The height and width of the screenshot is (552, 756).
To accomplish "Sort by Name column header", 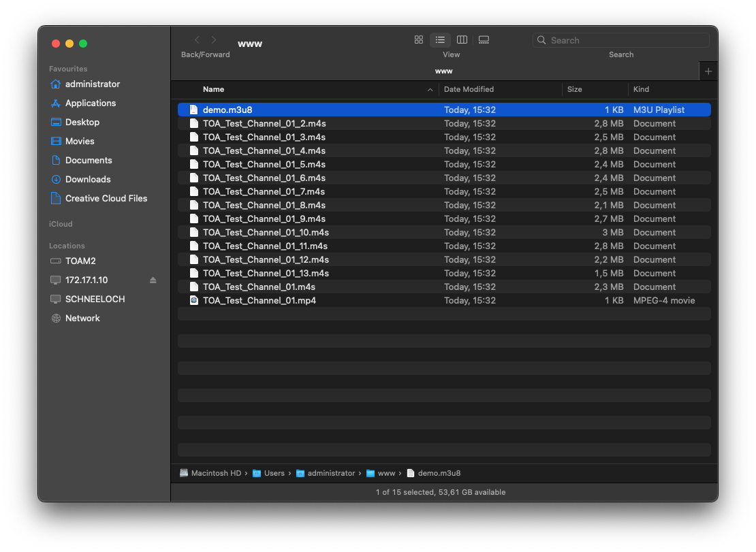I will tap(214, 90).
